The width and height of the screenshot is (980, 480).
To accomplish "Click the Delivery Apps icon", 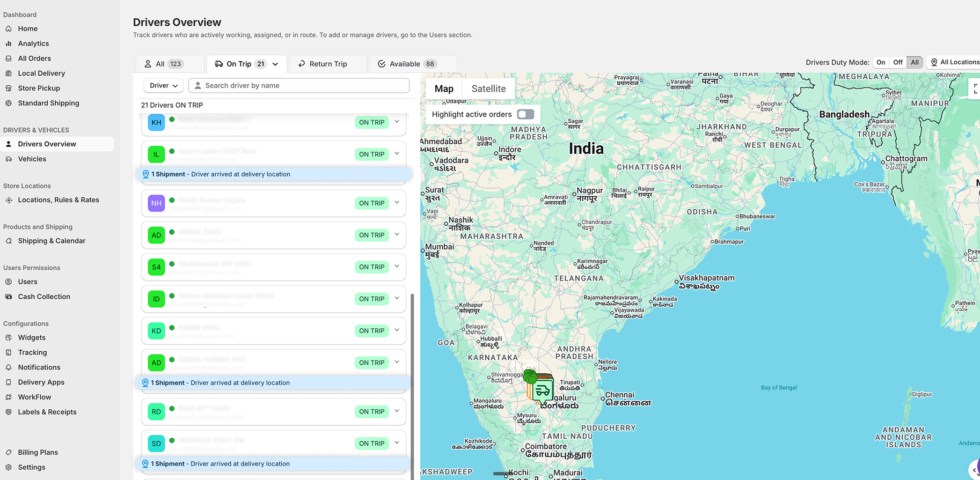I will click(9, 382).
